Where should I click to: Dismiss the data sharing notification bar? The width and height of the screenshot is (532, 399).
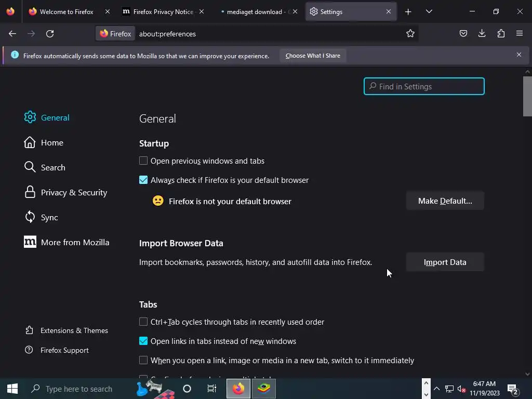pos(519,55)
